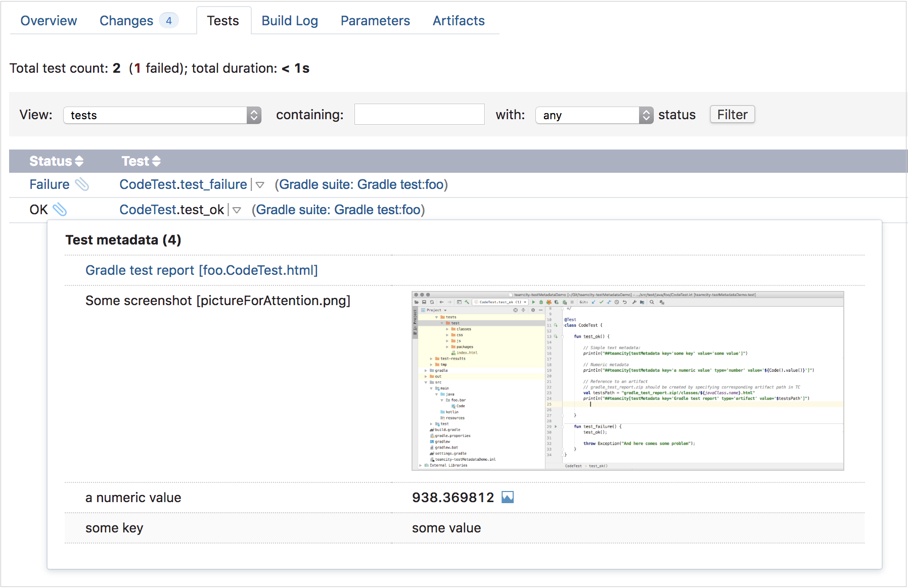This screenshot has width=908, height=588.
Task: Sort by Status column arrows
Action: pyautogui.click(x=79, y=161)
